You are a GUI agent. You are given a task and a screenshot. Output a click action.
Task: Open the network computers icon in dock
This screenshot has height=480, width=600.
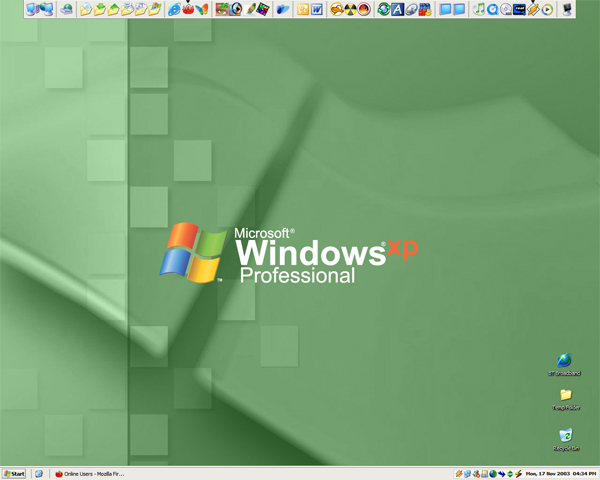(x=47, y=9)
